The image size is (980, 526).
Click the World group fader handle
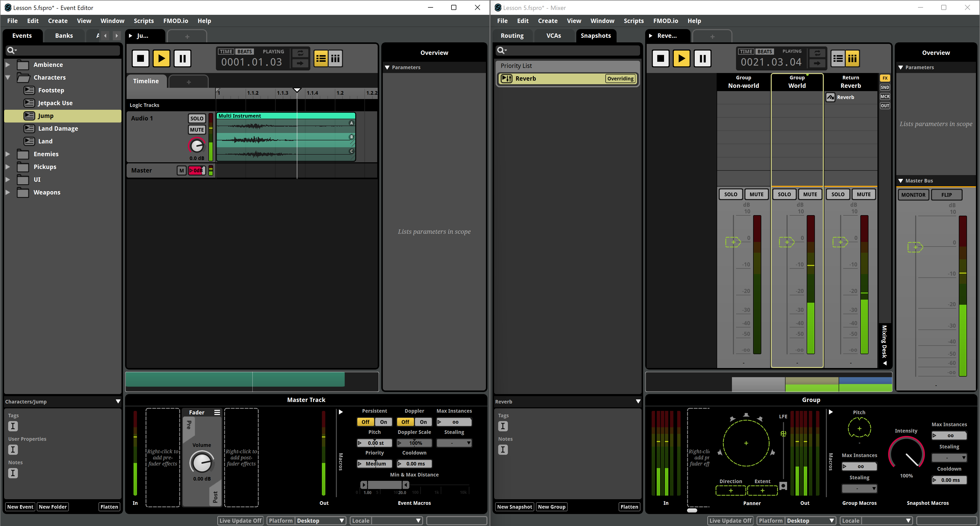click(786, 242)
